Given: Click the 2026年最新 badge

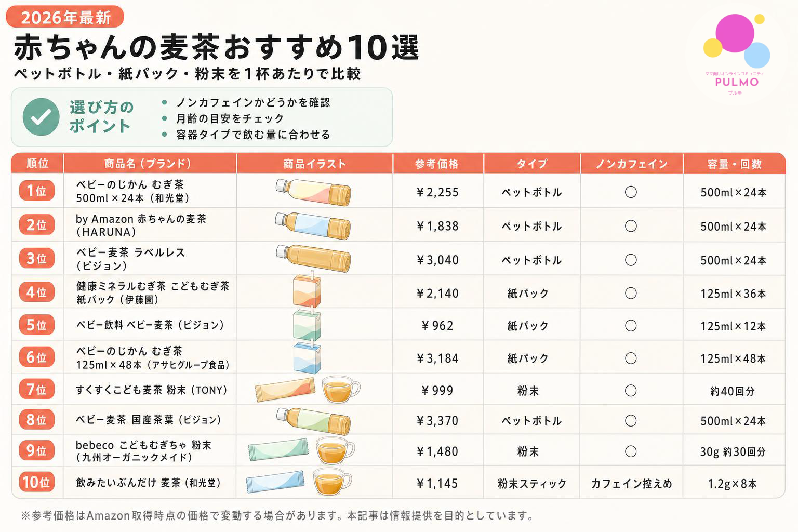Looking at the screenshot, I should pos(65,17).
